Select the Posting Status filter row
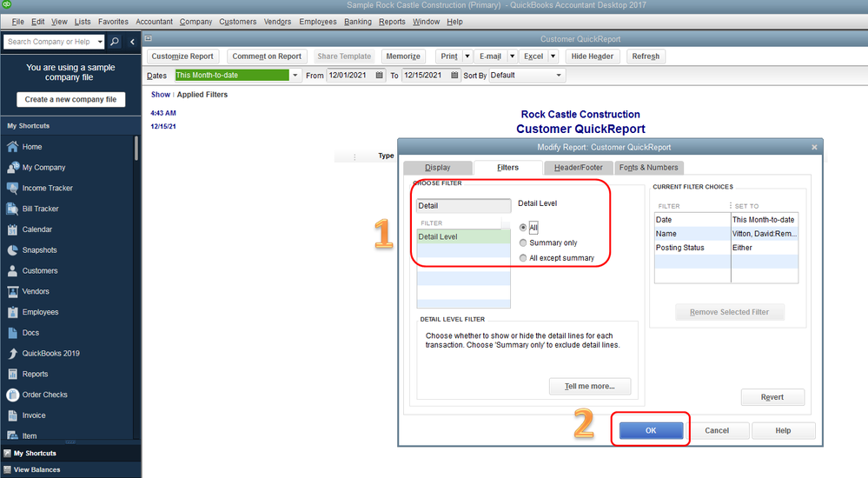Screen dimensions: 868x478 [x=726, y=248]
